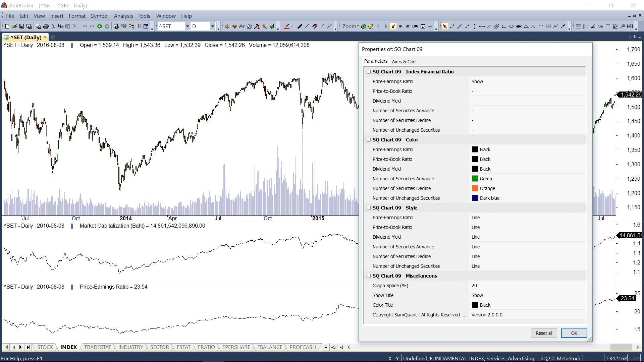The image size is (644, 362).
Task: Click the zoom in magnifier icon
Action: (x=364, y=26)
